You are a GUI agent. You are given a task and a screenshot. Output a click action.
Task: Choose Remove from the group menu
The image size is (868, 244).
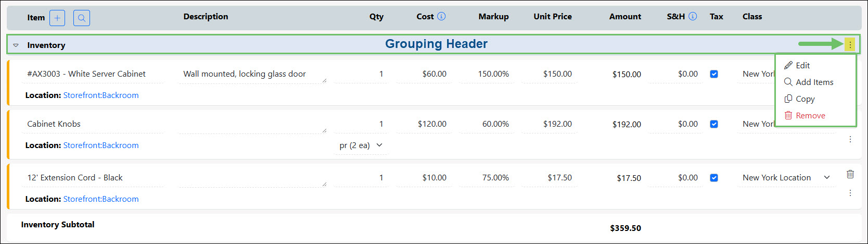point(805,115)
